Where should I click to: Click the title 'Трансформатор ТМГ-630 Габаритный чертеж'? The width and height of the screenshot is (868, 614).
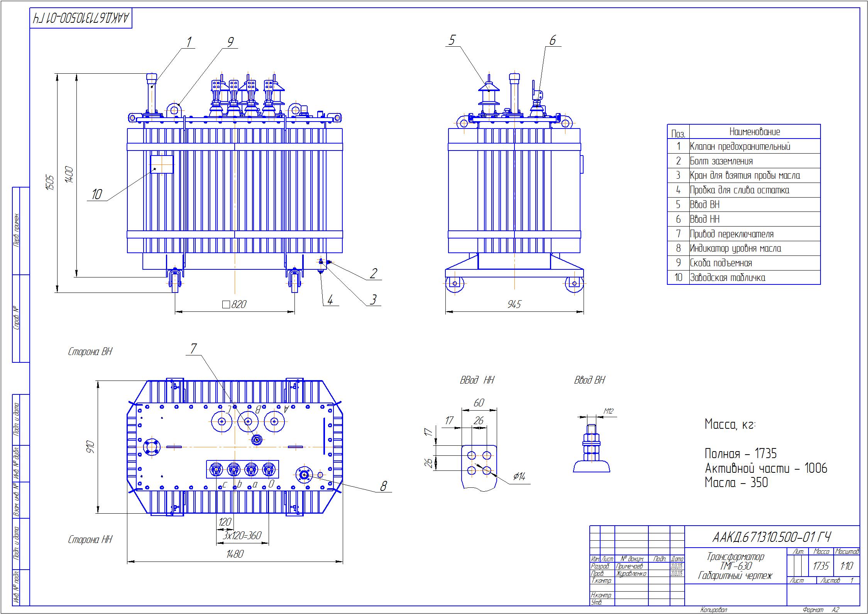click(x=735, y=567)
